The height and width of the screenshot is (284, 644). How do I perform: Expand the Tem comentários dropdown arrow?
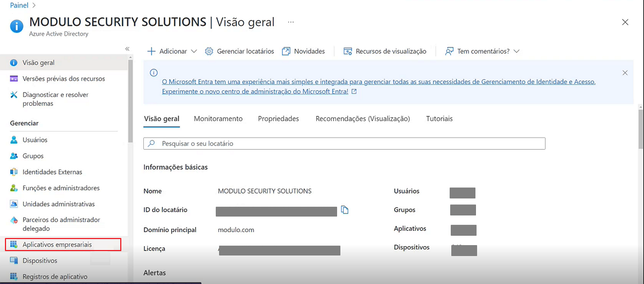517,52
